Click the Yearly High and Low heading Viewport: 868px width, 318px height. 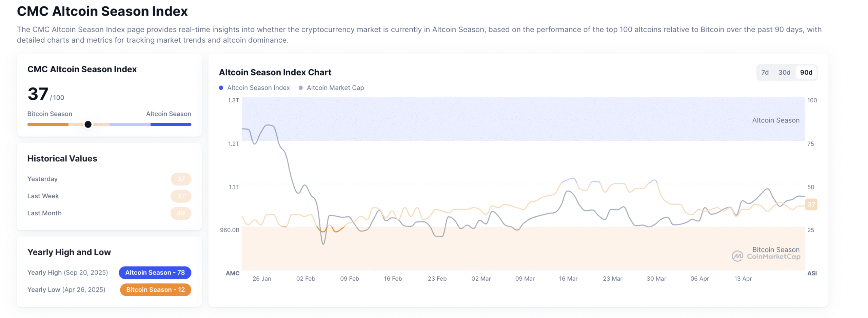69,252
